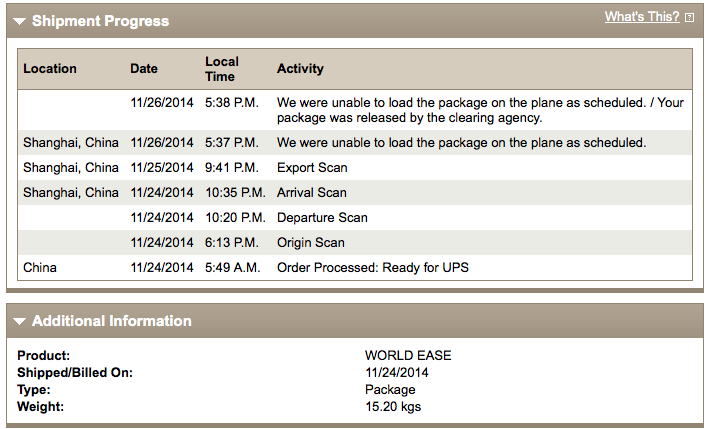
Task: Click the Order Processed: Ready for UPS entry
Action: click(372, 267)
